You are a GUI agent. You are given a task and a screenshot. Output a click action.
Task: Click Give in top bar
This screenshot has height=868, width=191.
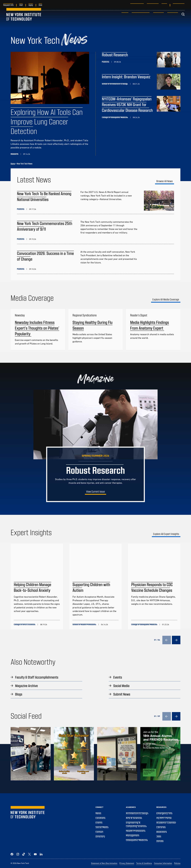40,5
